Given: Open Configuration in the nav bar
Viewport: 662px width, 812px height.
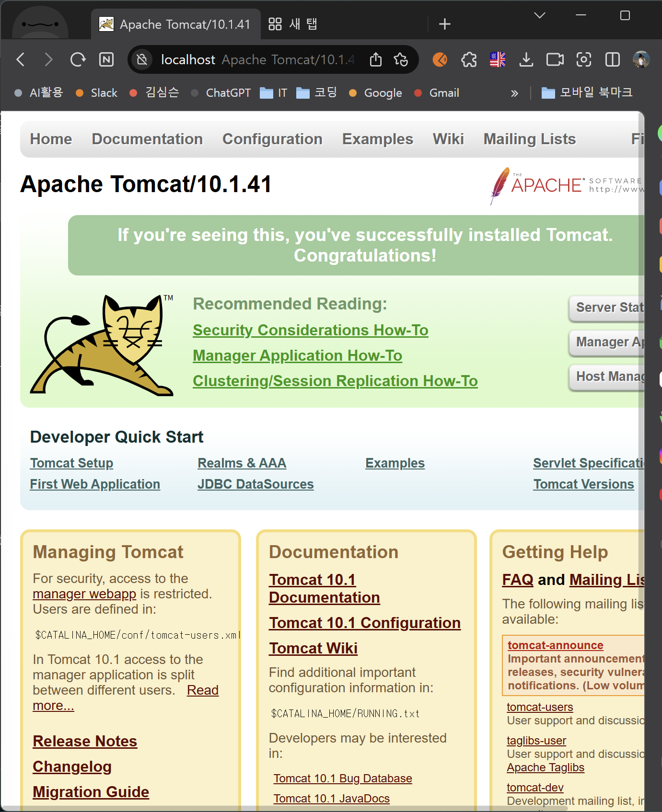Looking at the screenshot, I should coord(272,139).
